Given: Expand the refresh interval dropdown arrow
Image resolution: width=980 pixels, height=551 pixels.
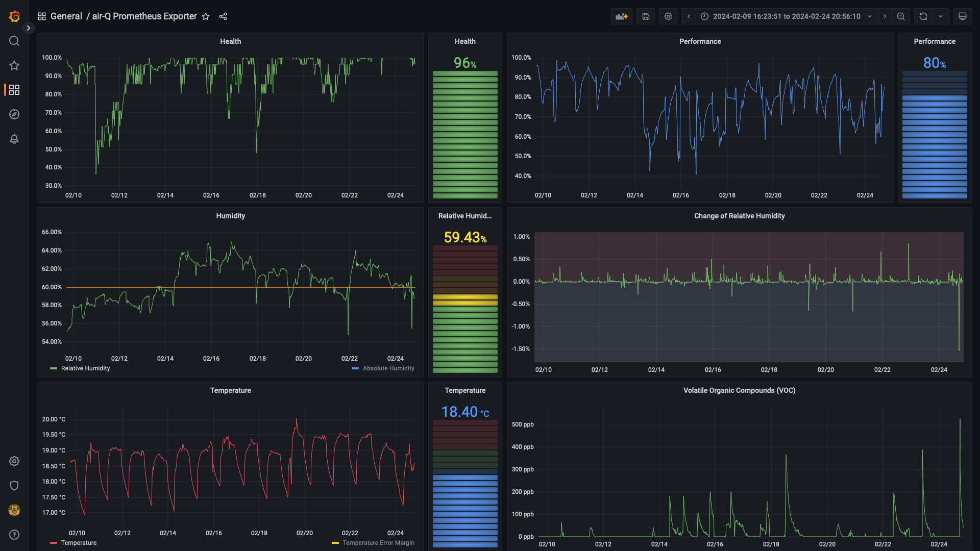Looking at the screenshot, I should coord(941,16).
